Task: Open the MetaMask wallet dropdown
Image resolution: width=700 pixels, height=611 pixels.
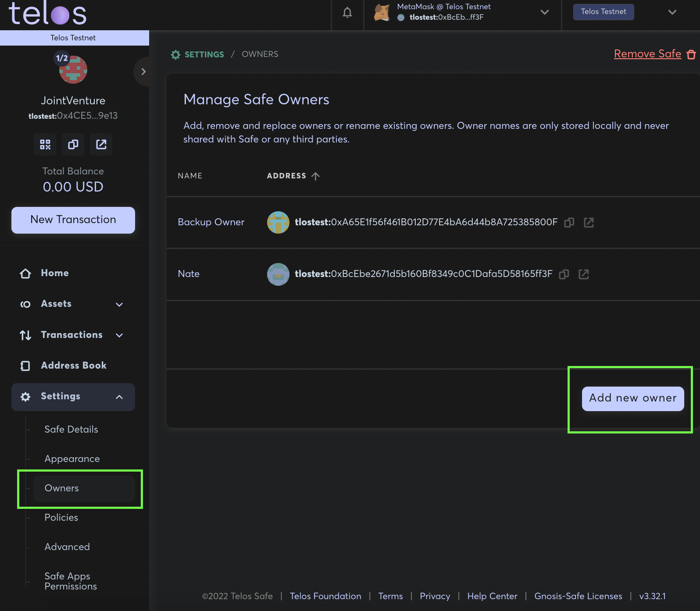Action: pos(544,12)
